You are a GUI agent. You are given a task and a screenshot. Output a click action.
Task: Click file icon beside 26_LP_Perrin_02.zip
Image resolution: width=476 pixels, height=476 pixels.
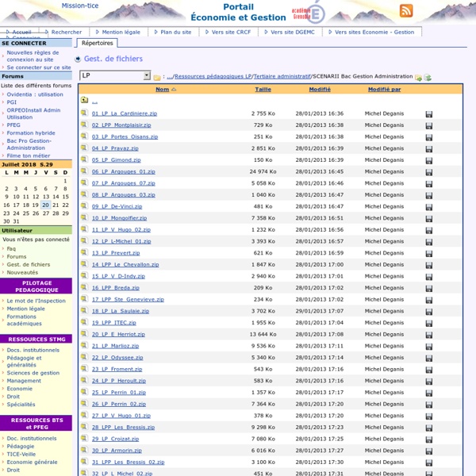click(x=84, y=403)
